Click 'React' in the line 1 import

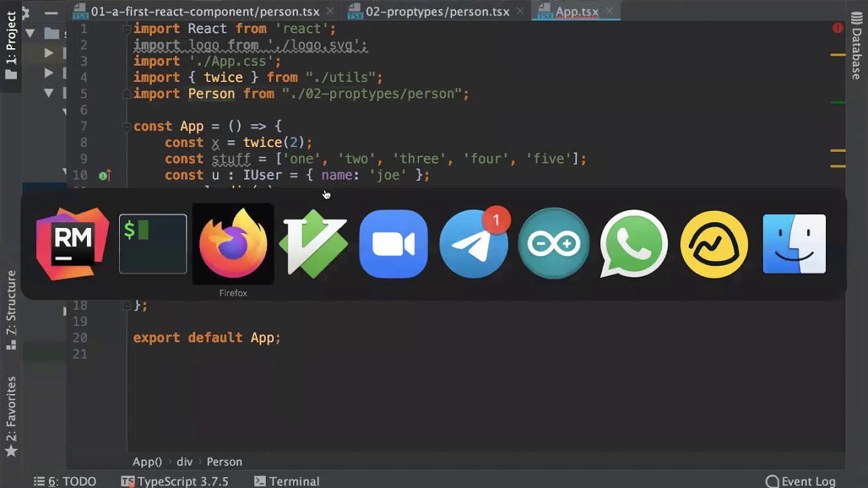click(208, 29)
